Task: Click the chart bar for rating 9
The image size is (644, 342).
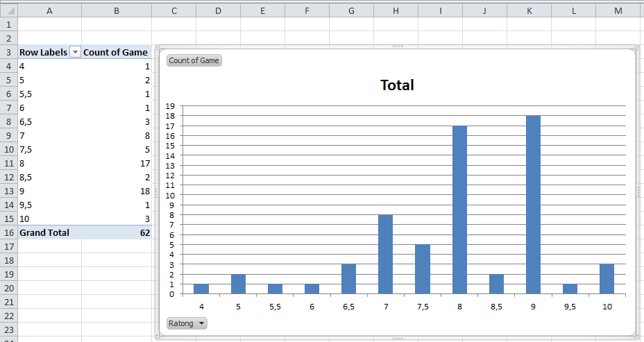Action: [x=533, y=205]
